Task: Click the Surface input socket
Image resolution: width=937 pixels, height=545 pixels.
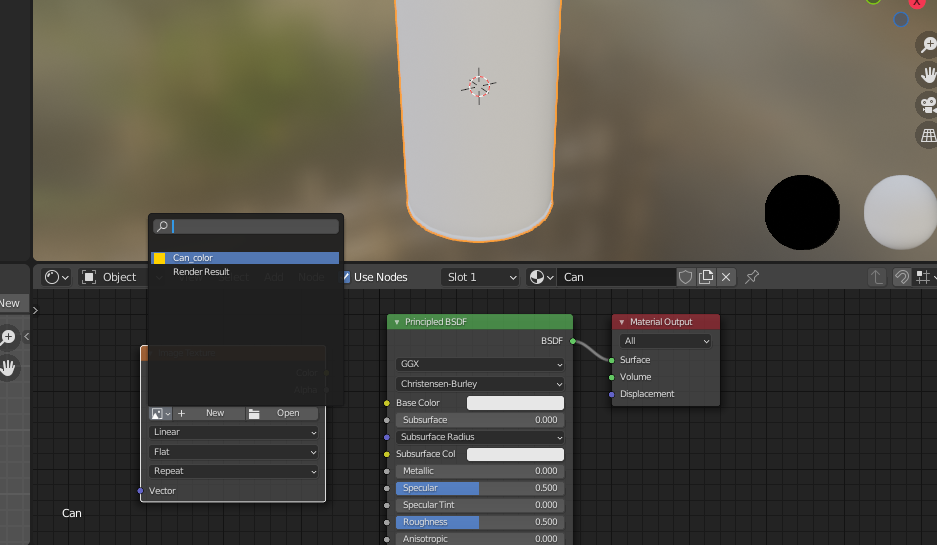Action: (611, 360)
